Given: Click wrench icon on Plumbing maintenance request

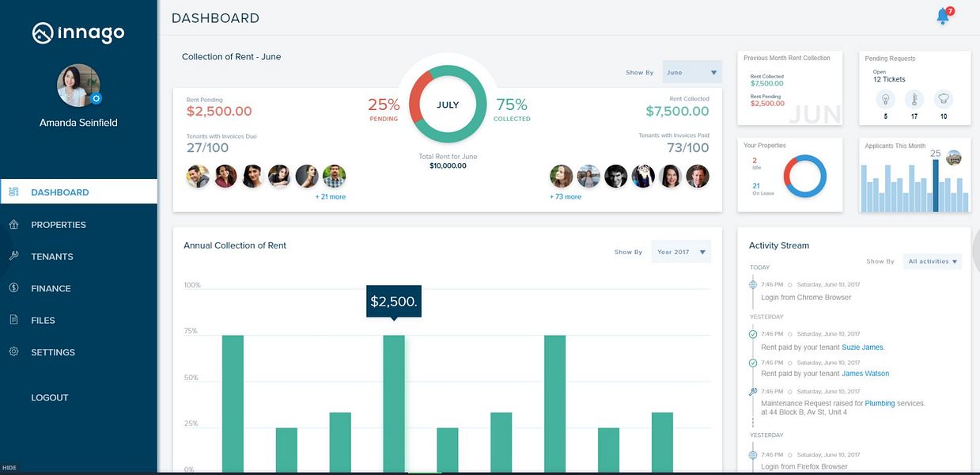Looking at the screenshot, I should tap(753, 391).
